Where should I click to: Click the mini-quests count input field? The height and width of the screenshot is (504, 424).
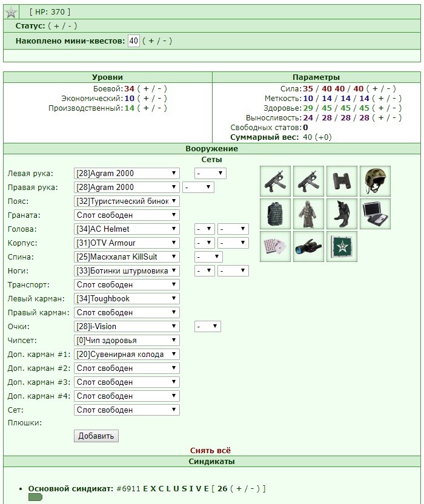click(x=134, y=41)
